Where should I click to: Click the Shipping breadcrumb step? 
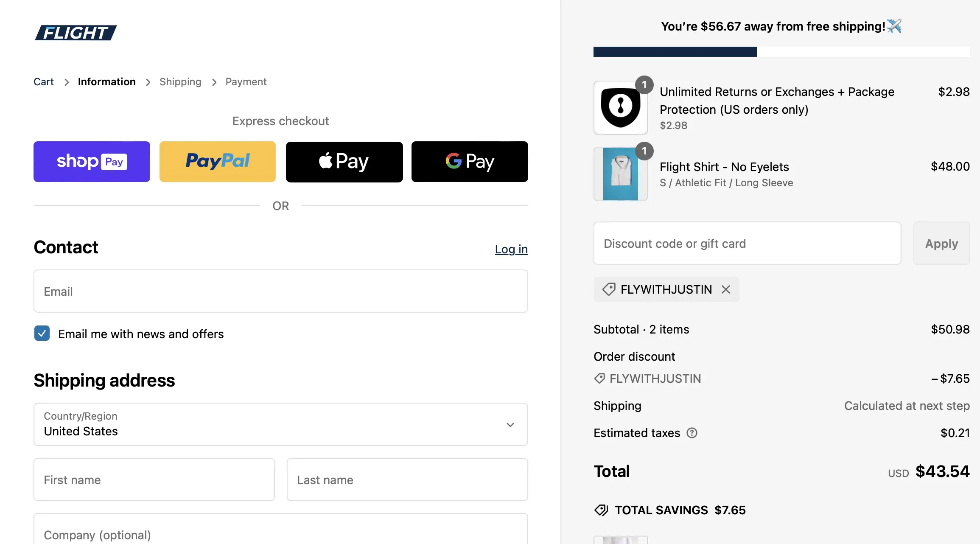click(x=180, y=82)
